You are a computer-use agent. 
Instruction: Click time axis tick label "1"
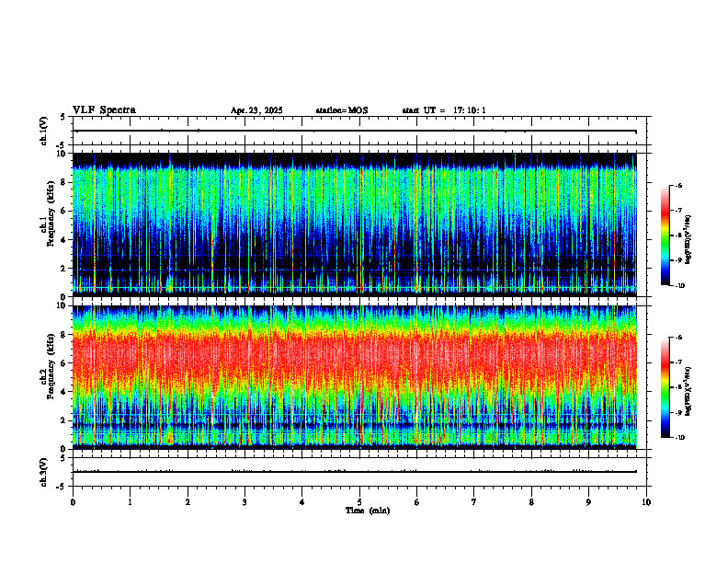130,502
